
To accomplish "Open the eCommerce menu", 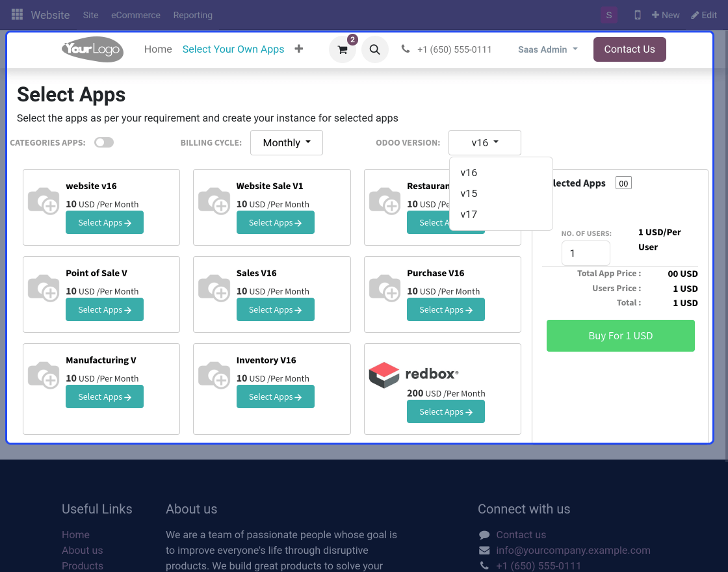I will [x=136, y=15].
